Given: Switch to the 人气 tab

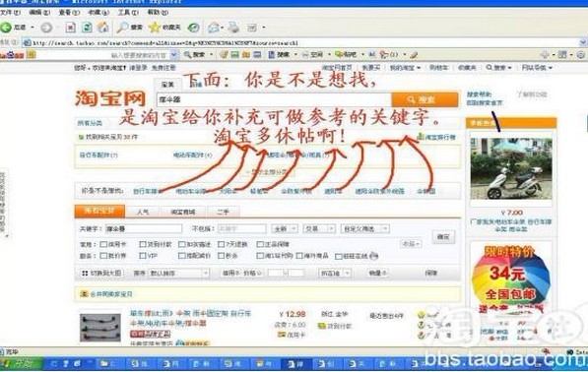Looking at the screenshot, I should click(x=143, y=212).
